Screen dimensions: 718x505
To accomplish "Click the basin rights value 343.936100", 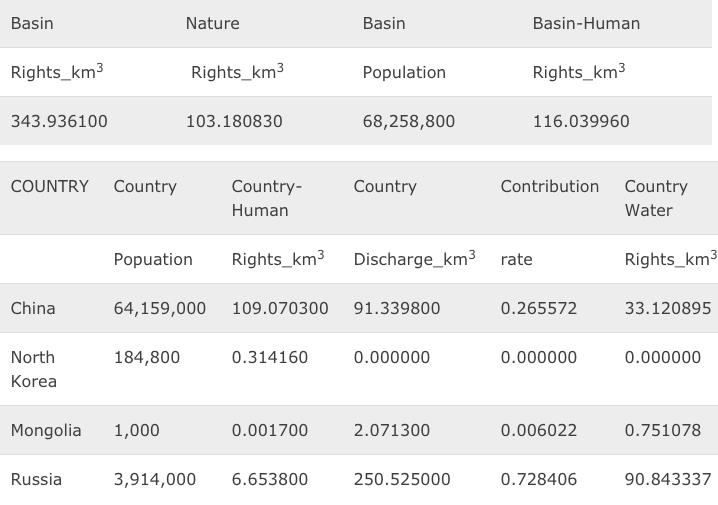I will [59, 121].
